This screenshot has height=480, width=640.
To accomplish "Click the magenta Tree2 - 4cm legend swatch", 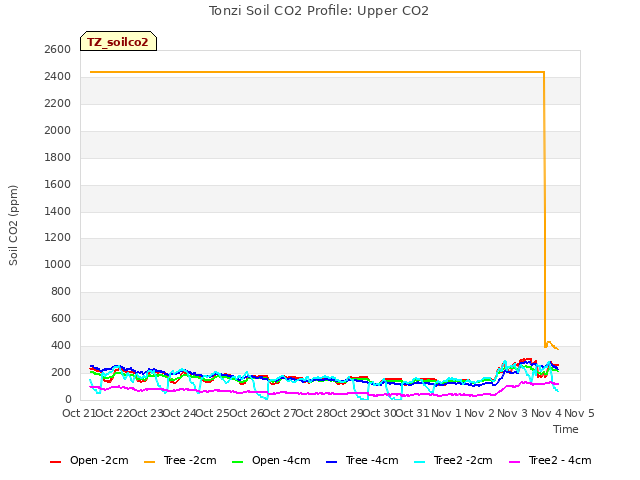I will (x=515, y=462).
